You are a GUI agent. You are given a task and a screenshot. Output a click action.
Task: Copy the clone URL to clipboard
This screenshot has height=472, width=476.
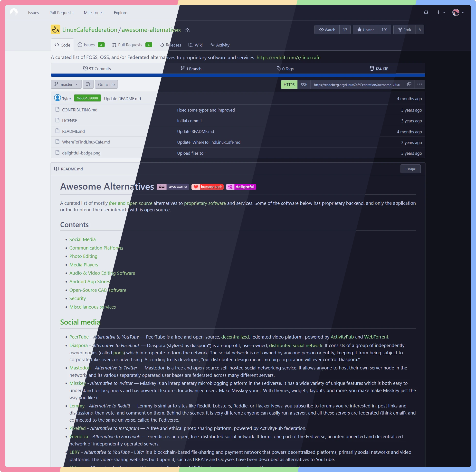pos(409,84)
